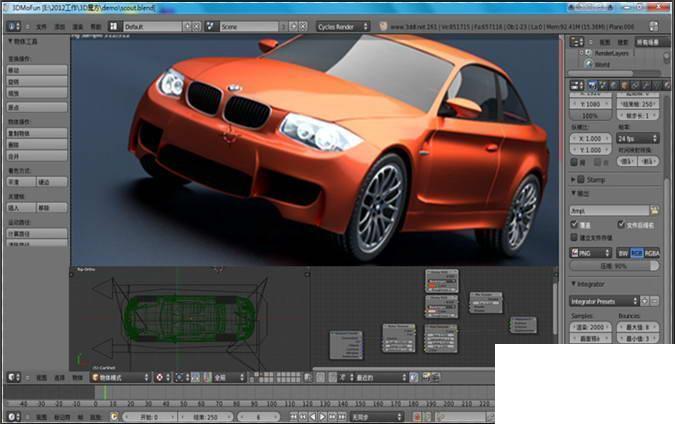
Task: Open the 3D View editor type selector icon
Action: point(14,378)
